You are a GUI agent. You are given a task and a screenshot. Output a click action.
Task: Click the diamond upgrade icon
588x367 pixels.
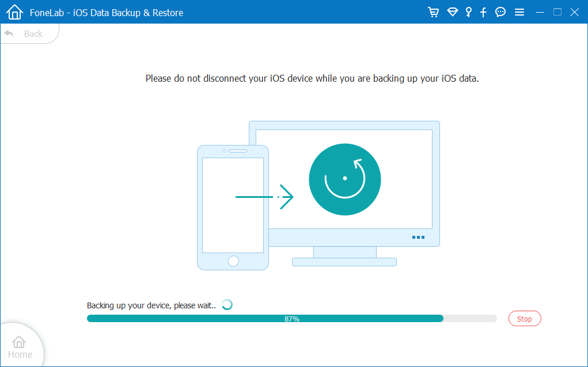(452, 12)
